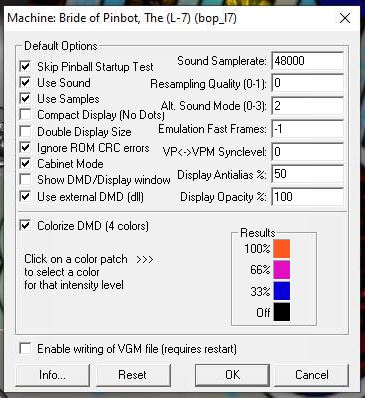Check Double Display Size
Screen dimensions: 365x398
[25, 131]
